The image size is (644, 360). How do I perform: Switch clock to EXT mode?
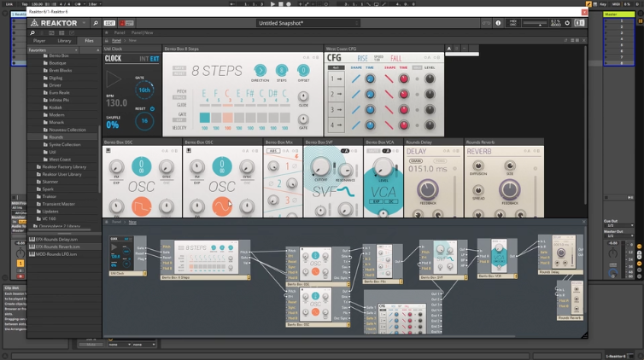[x=155, y=59]
